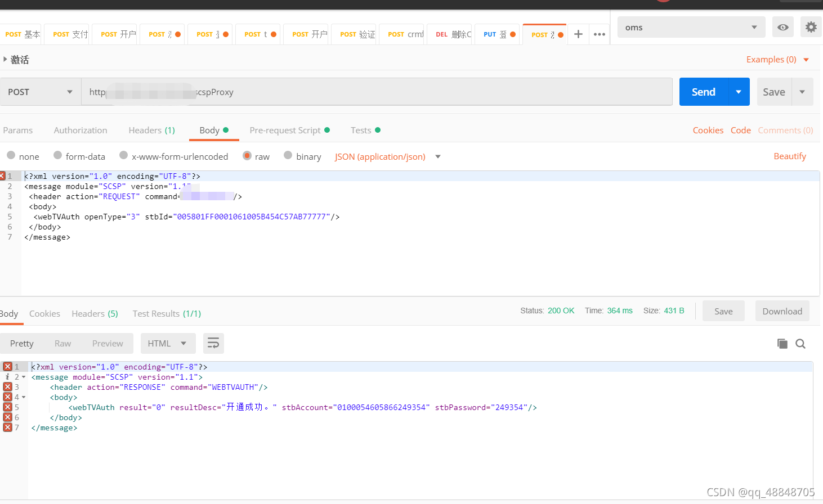Click info marker on response line 2
Image resolution: width=823 pixels, height=504 pixels.
tap(7, 377)
